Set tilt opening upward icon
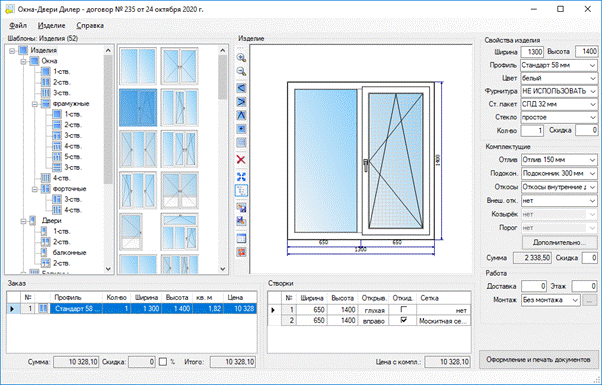 (241, 115)
